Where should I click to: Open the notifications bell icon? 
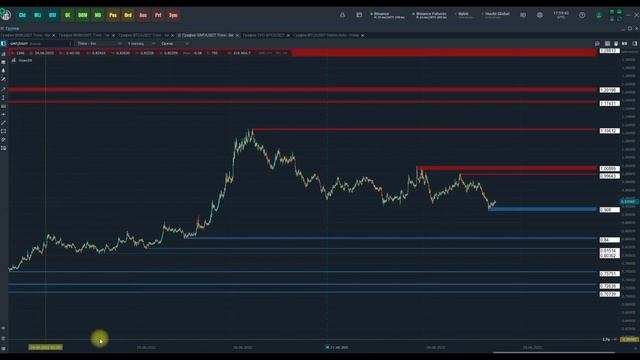342,15
